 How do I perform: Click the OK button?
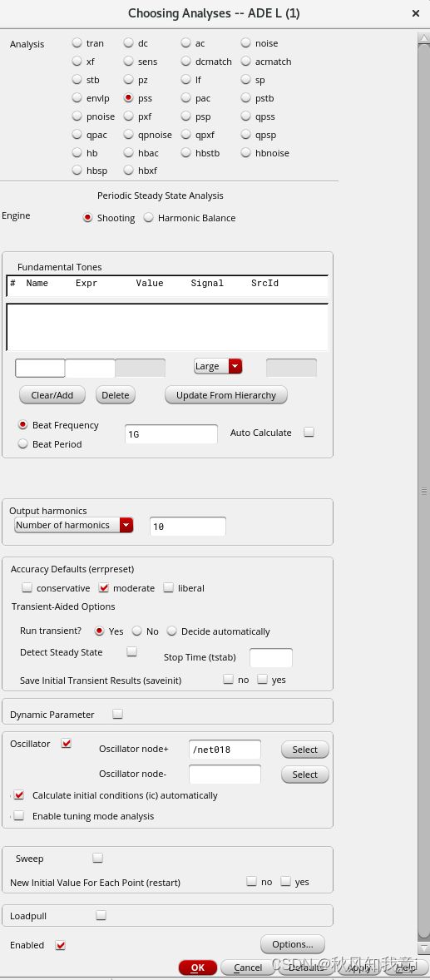coord(197,968)
